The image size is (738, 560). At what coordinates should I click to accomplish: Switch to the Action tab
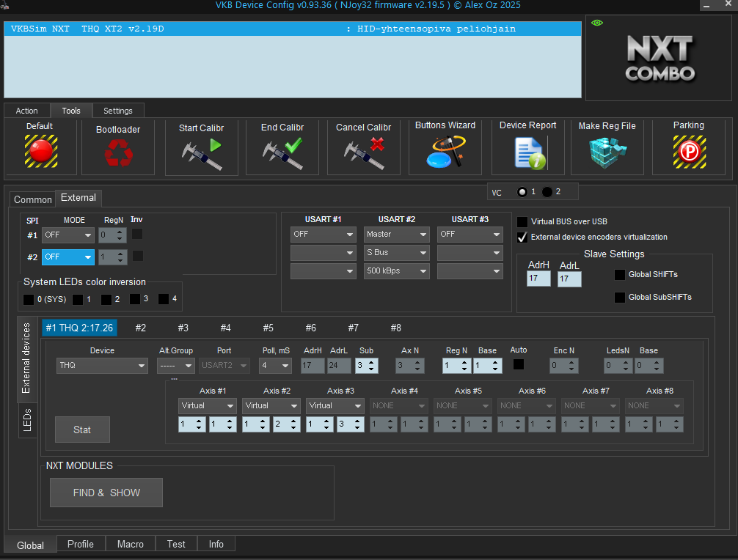coord(27,111)
